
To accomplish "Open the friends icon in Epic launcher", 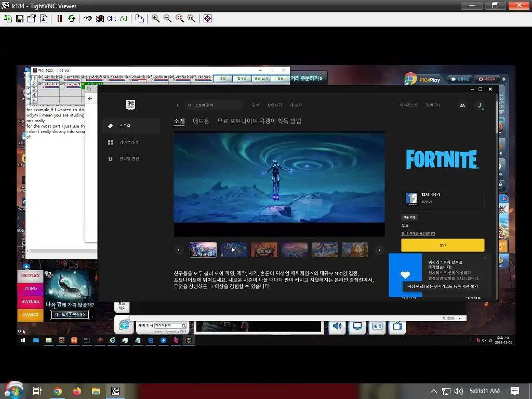I will tap(462, 105).
